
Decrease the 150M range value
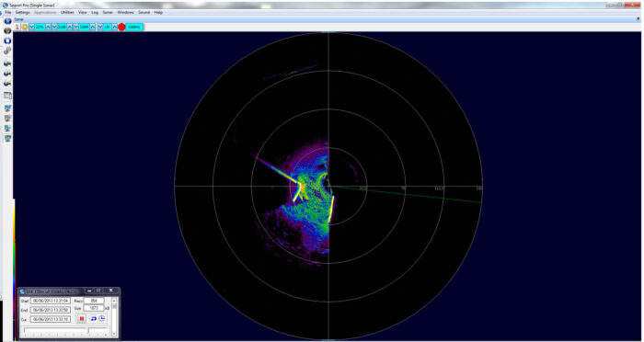pyautogui.click(x=76, y=27)
